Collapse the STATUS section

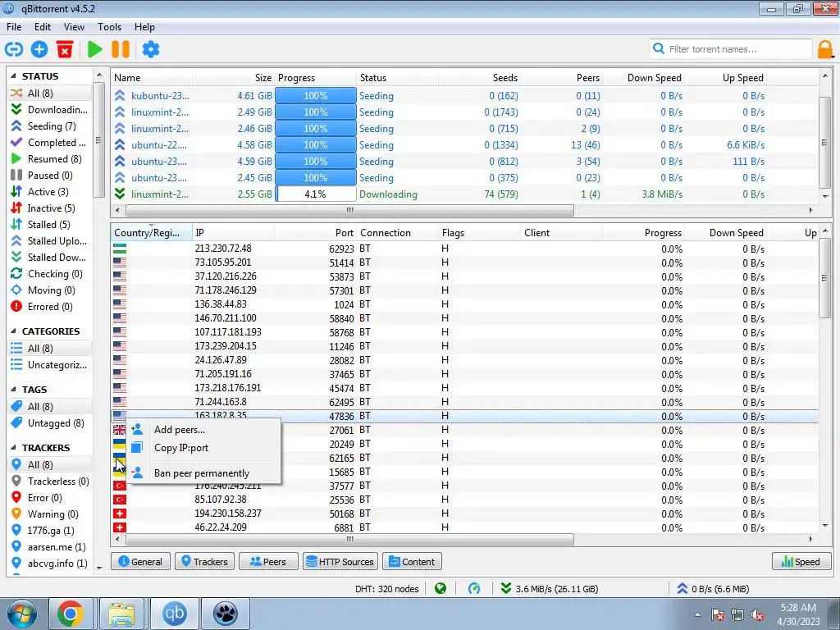click(13, 76)
